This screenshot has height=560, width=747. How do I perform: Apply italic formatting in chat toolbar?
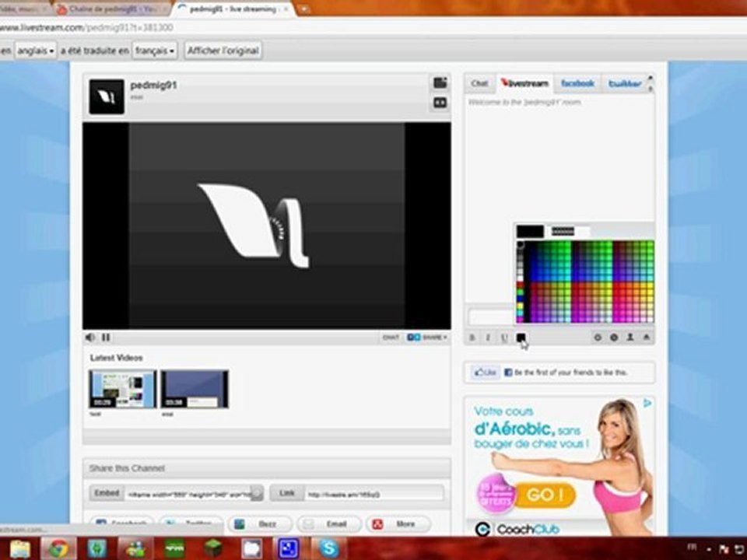coord(488,338)
